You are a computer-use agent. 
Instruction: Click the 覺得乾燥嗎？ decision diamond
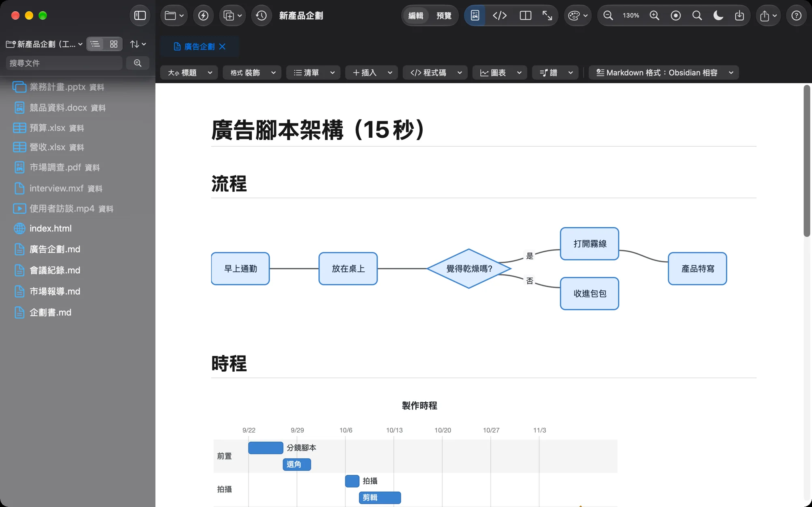coord(469,269)
